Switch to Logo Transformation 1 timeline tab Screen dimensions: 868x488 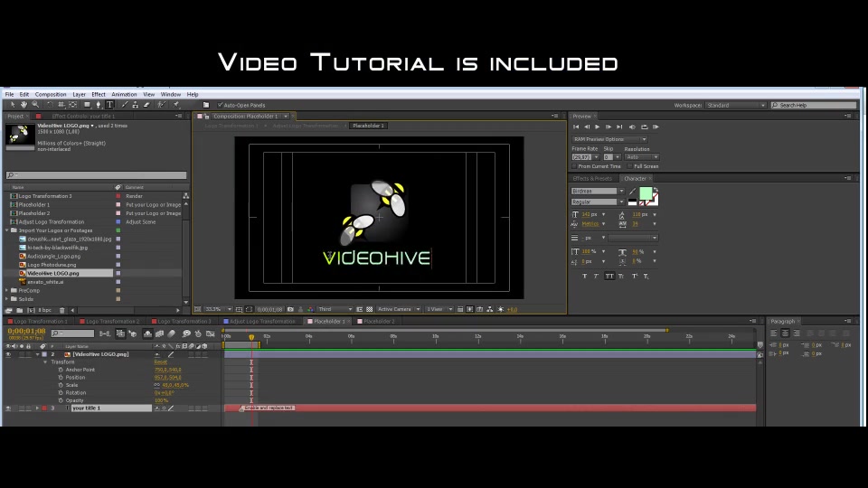pos(40,322)
